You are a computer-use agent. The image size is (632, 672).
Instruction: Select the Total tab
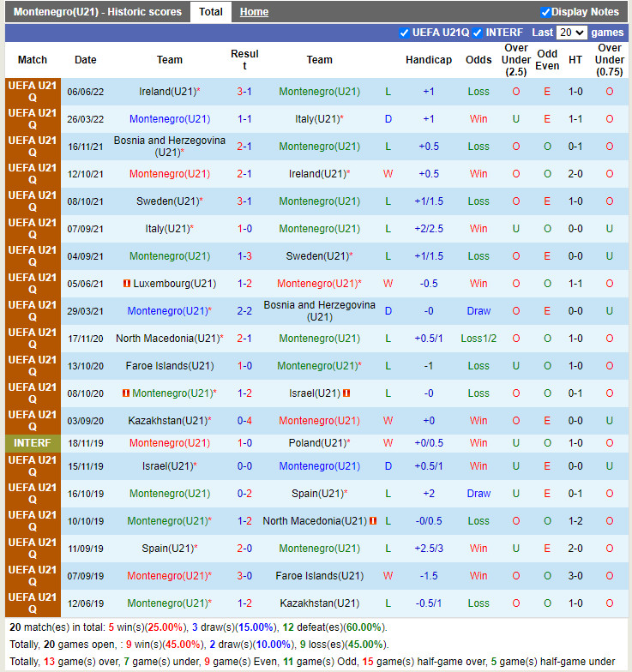211,12
